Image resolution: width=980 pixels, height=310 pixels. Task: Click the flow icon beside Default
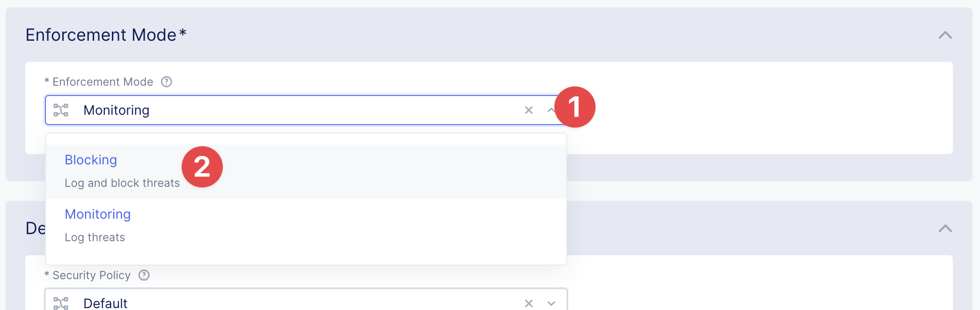(61, 303)
